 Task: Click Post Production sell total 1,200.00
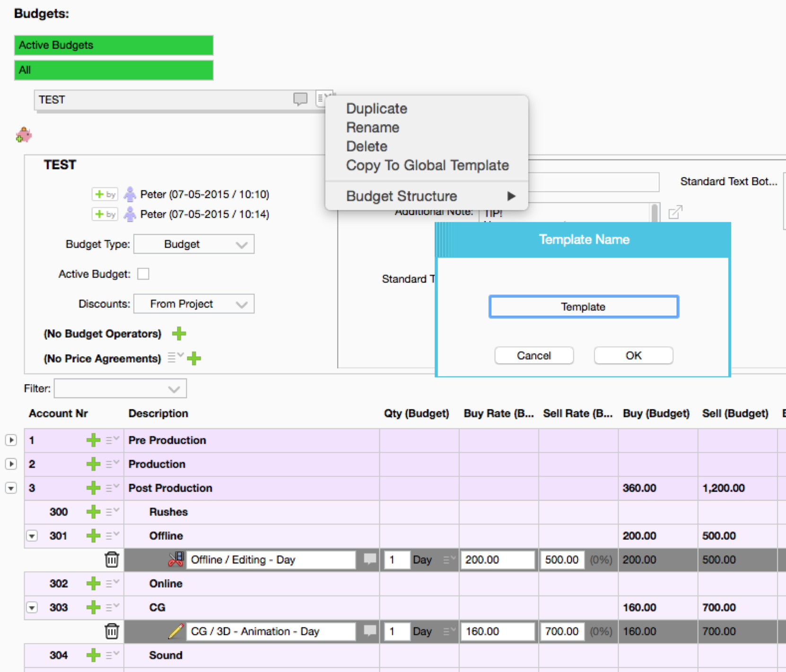point(723,488)
